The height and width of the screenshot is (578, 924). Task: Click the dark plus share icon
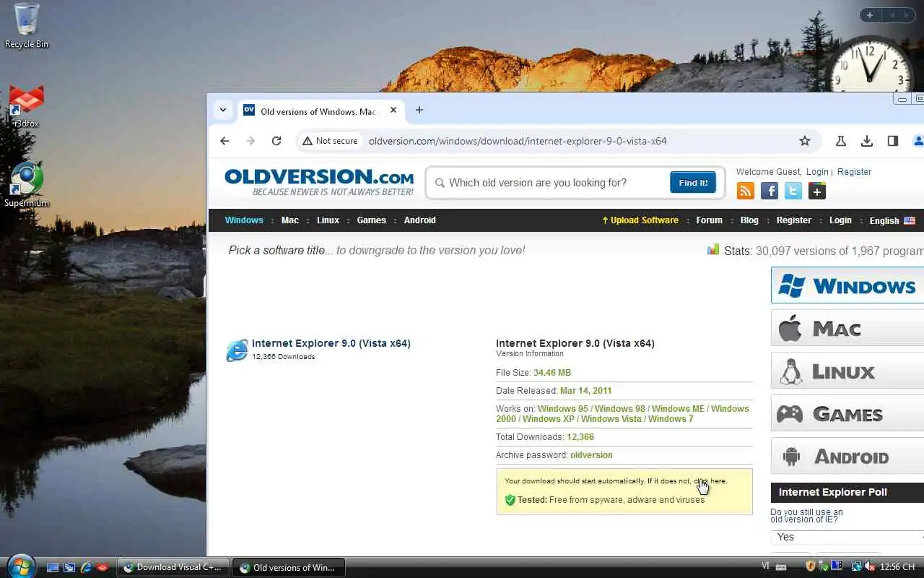click(817, 191)
